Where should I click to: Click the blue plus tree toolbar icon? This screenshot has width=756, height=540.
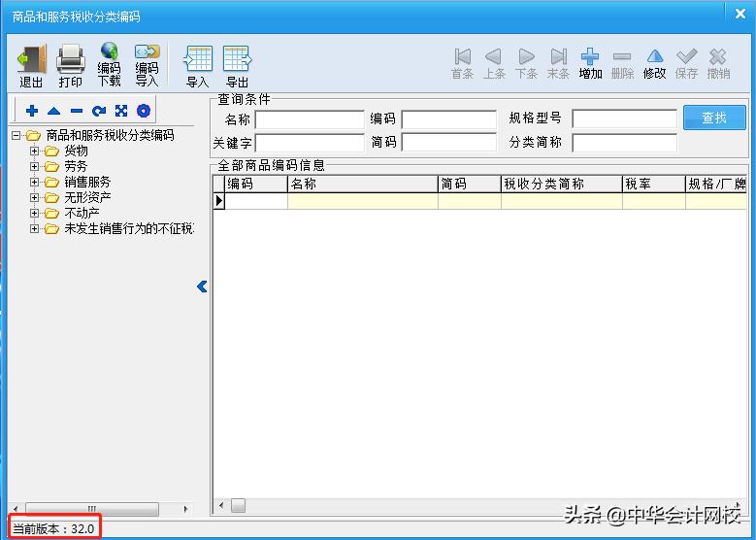(32, 111)
